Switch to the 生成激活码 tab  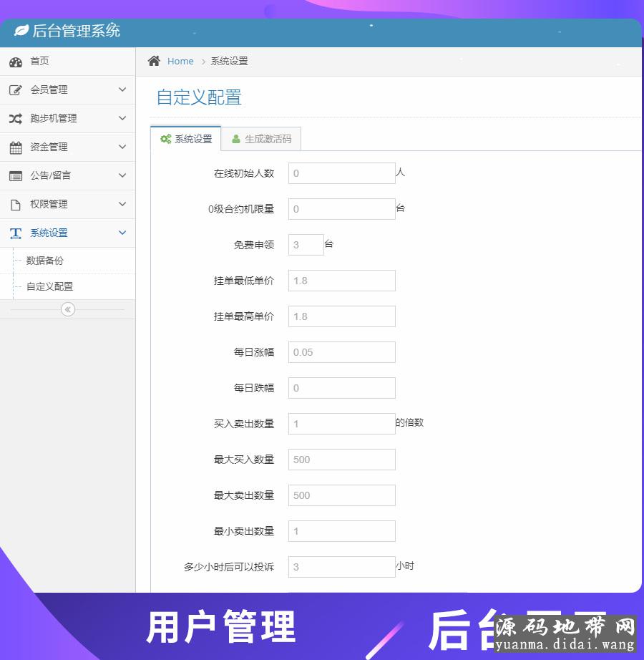(261, 139)
